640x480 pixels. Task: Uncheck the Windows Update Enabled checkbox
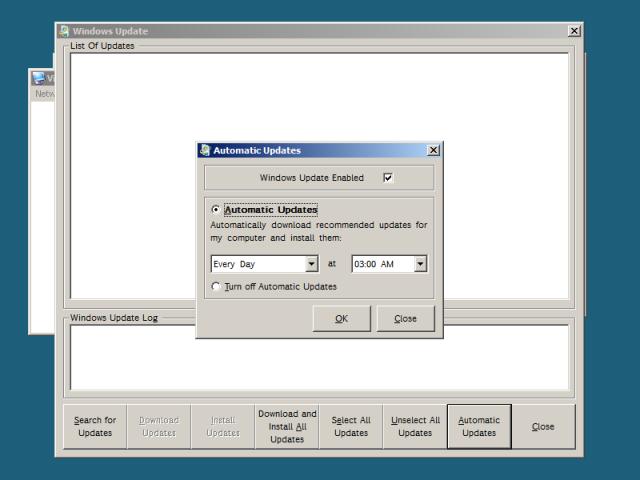click(388, 178)
